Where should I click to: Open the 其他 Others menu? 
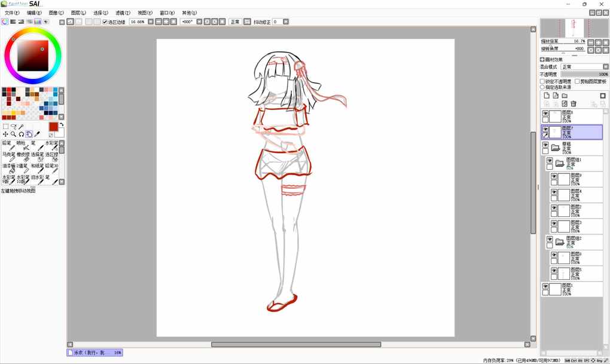point(189,13)
